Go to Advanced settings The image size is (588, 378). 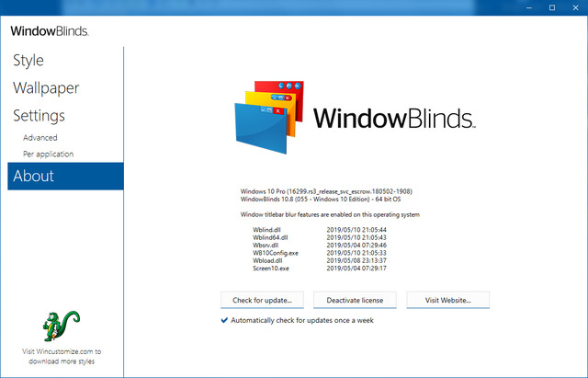tap(40, 138)
